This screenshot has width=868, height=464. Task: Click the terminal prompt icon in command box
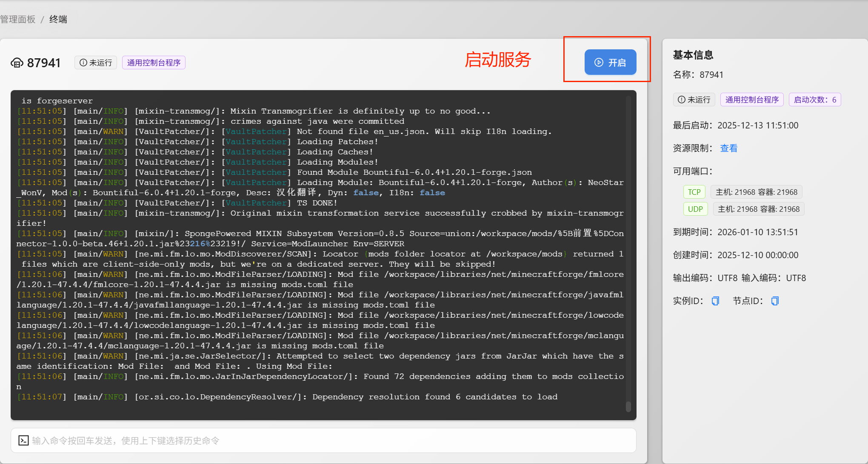point(24,441)
